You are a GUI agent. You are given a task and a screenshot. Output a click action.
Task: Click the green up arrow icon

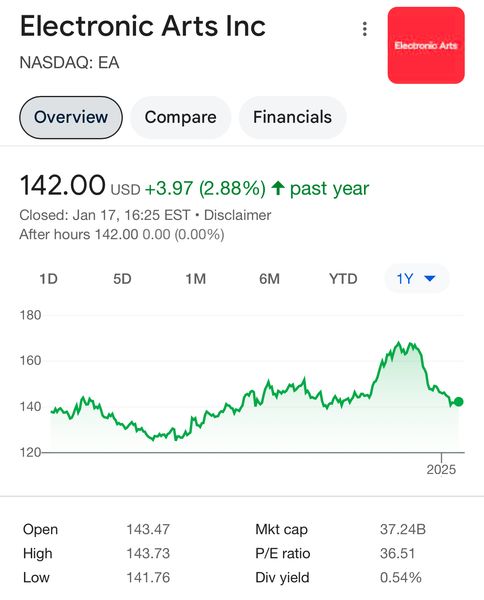click(x=278, y=188)
